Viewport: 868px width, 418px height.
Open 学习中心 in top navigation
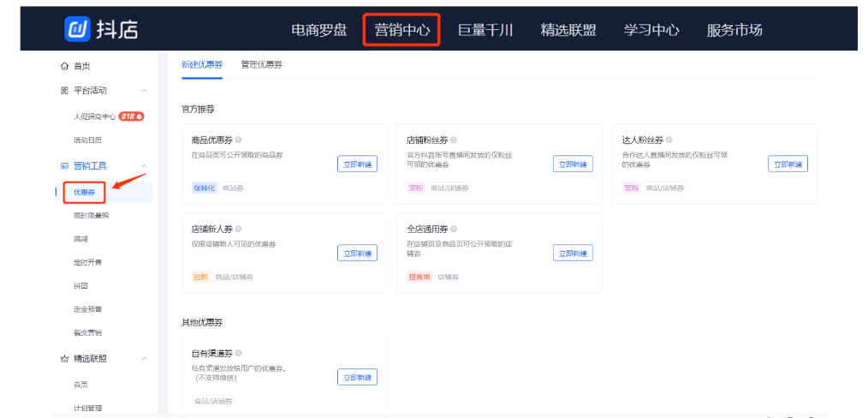[651, 30]
